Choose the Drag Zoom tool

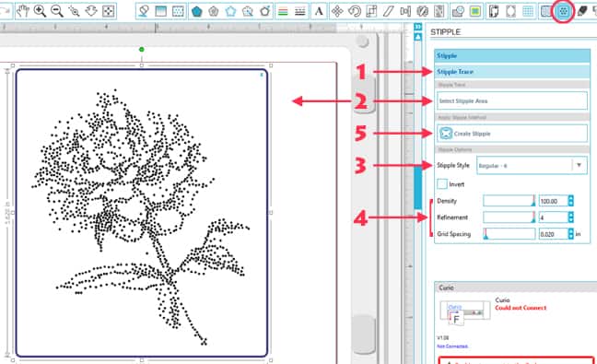[x=91, y=11]
